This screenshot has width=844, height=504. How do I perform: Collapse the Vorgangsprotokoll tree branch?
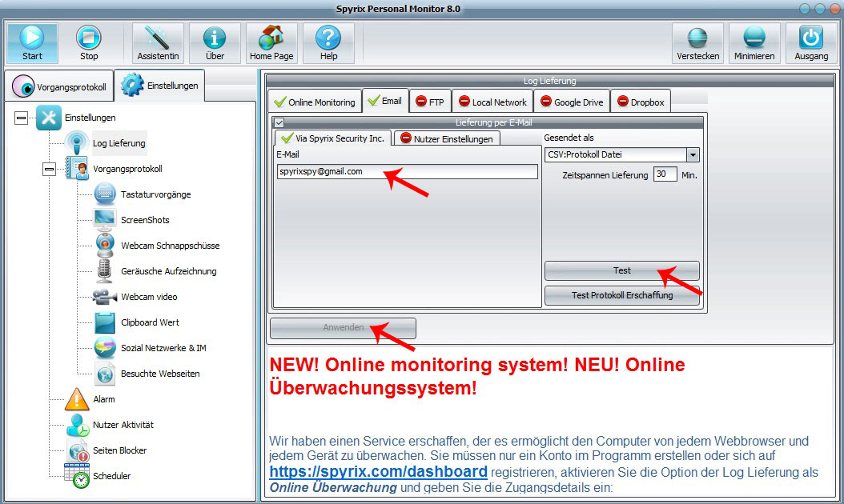point(49,169)
